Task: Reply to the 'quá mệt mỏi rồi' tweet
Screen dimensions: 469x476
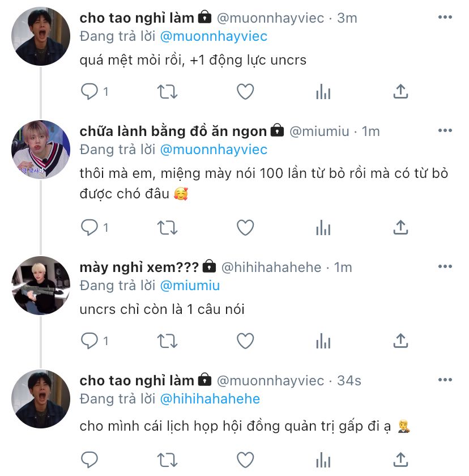Action: click(89, 91)
